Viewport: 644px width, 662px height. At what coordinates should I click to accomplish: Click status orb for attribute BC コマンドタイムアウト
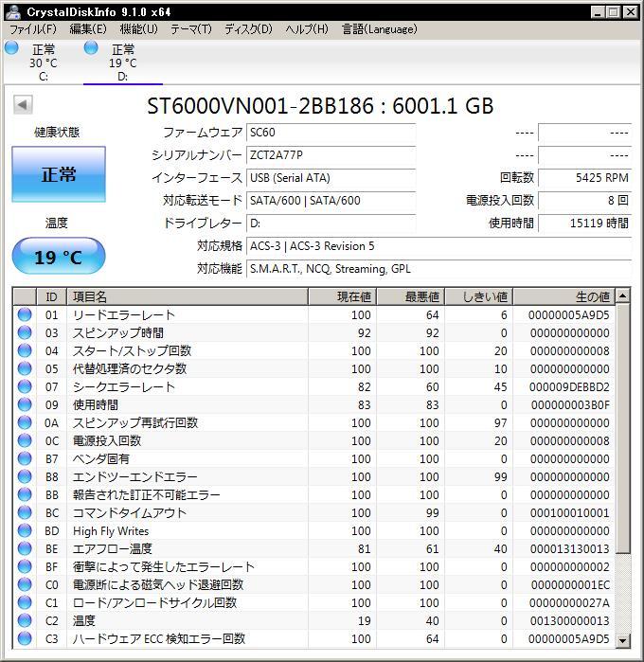point(25,512)
